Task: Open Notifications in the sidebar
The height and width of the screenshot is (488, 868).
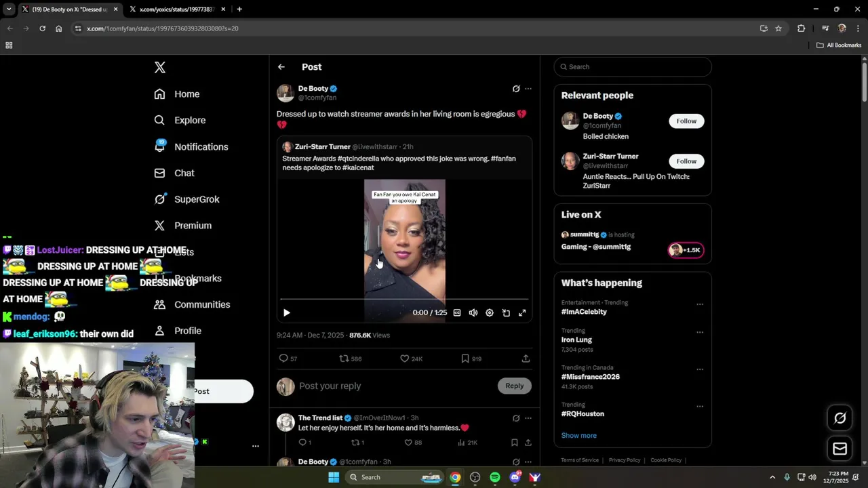Action: point(191,146)
